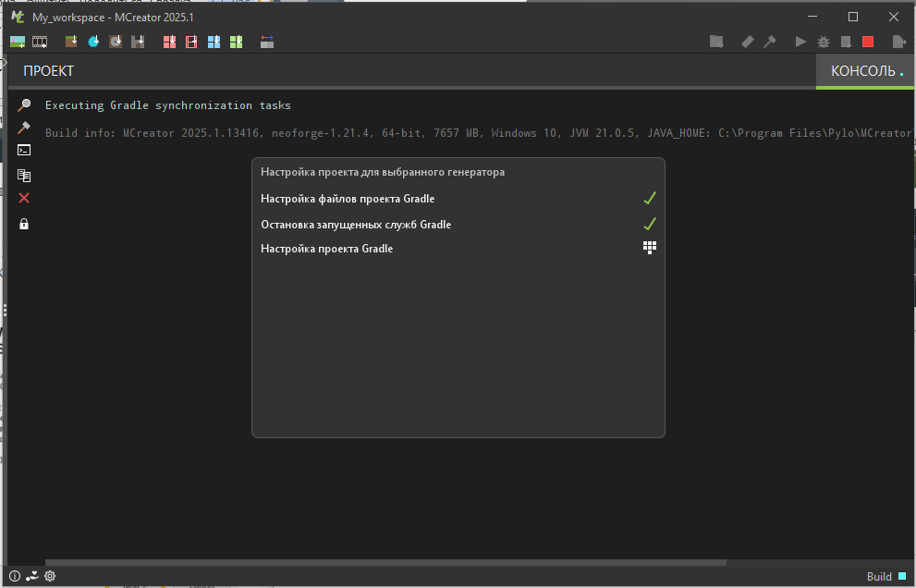Click the terminal prompt icon in console sidebar
This screenshot has width=916, height=588.
click(24, 150)
